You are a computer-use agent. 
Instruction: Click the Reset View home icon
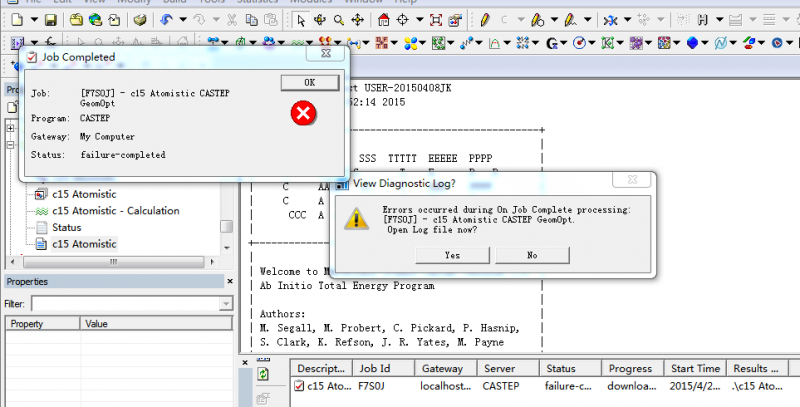(384, 20)
